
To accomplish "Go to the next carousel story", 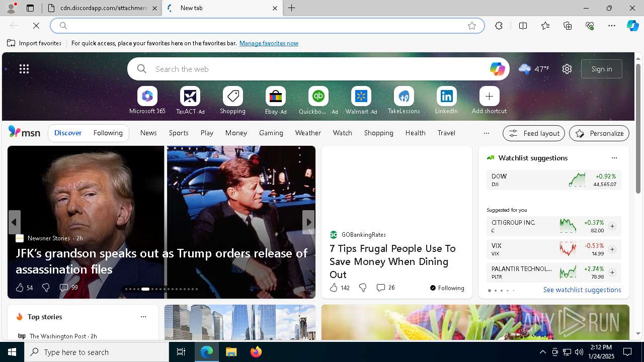I will tap(308, 222).
